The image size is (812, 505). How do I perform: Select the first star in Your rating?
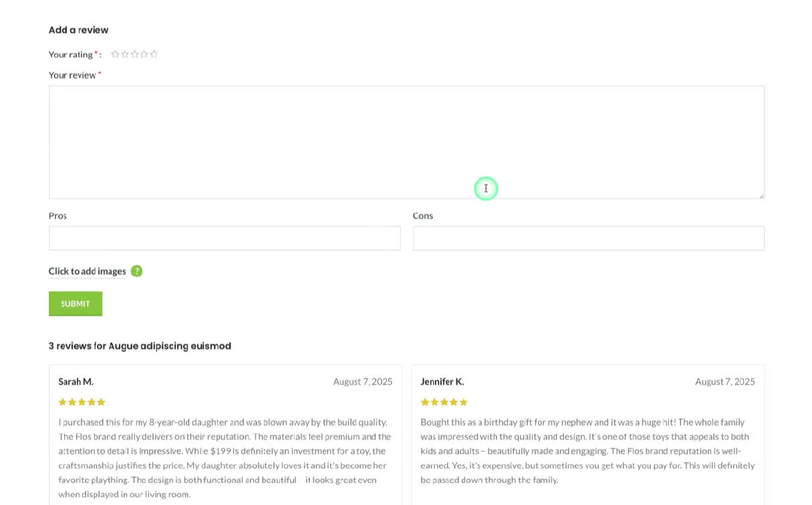click(115, 54)
